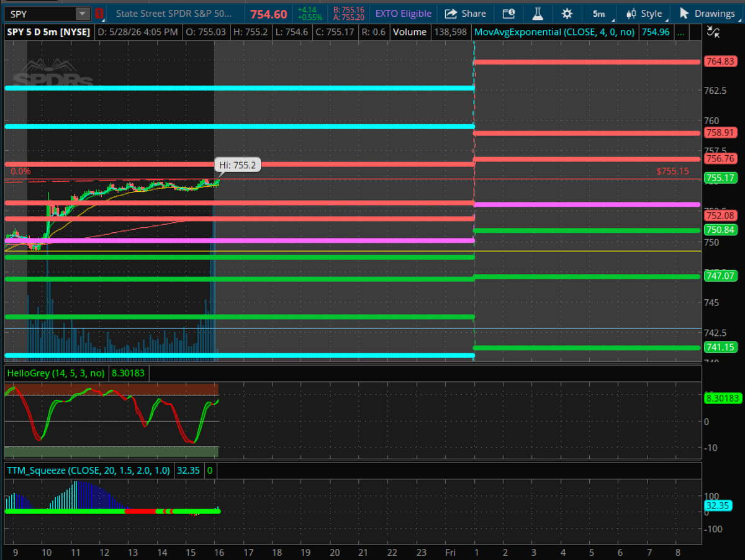Click the chart expansion arrows icon
Screen dimensions: 745x560
[x=713, y=32]
